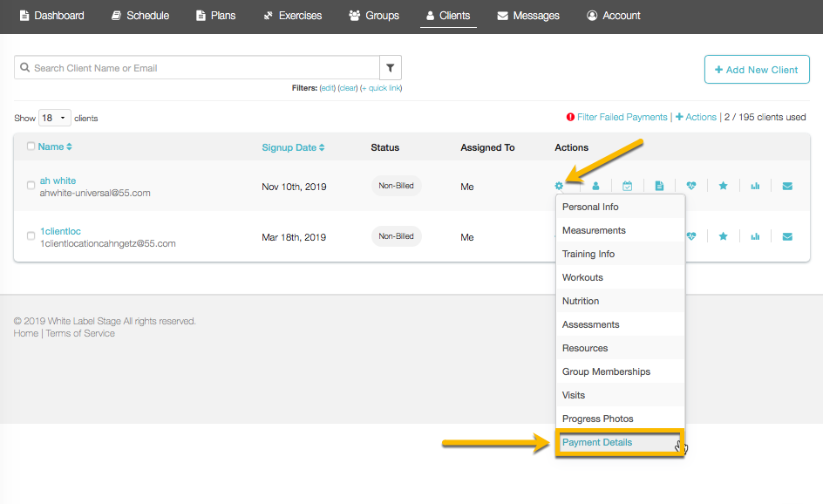
Task: Check the checkbox for ah white
Action: coord(31,186)
